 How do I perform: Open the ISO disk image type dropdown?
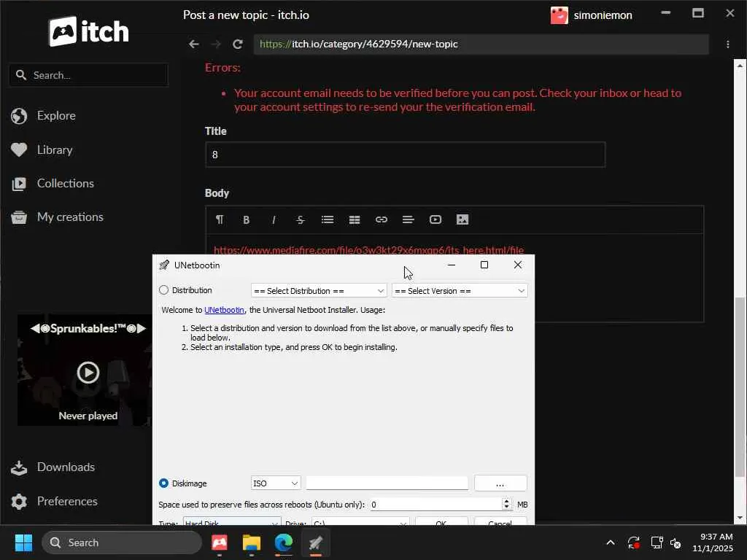276,483
